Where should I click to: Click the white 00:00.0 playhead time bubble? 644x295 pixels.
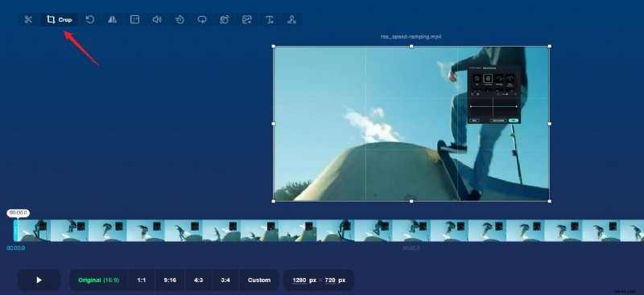[x=18, y=213]
